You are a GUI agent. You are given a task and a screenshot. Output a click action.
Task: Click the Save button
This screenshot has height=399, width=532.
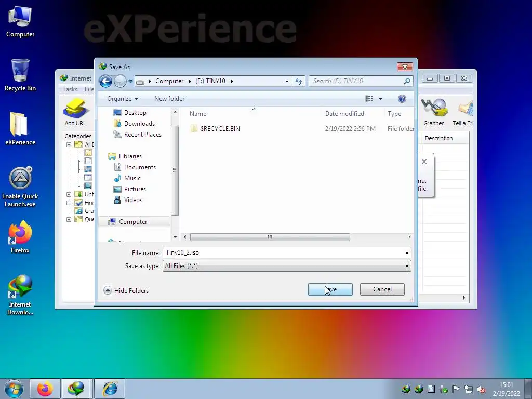tap(330, 289)
